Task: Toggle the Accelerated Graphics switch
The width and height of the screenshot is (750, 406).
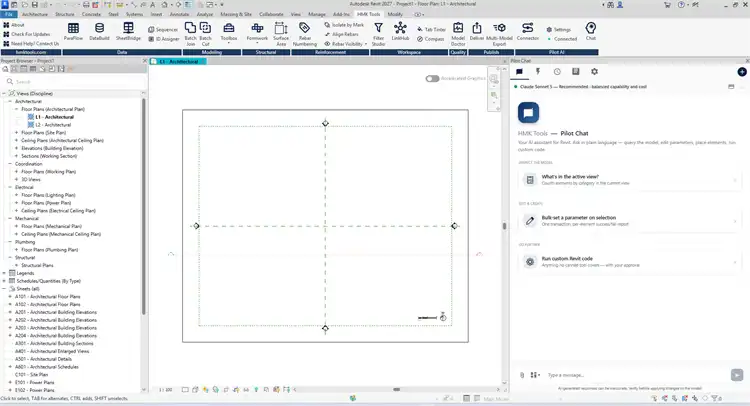Action: point(432,78)
